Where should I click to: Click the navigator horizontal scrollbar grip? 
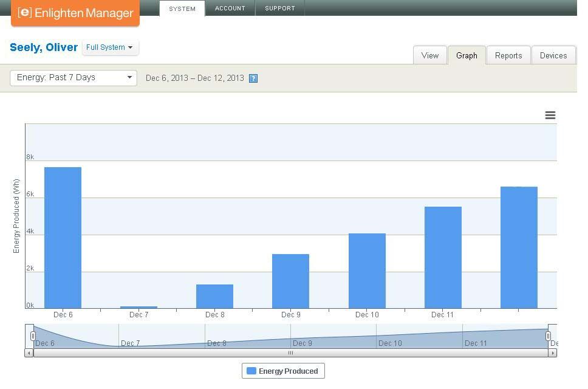point(290,353)
